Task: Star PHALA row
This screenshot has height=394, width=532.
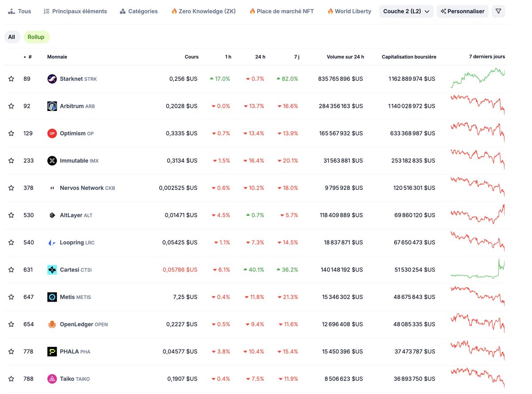Action: (11, 352)
